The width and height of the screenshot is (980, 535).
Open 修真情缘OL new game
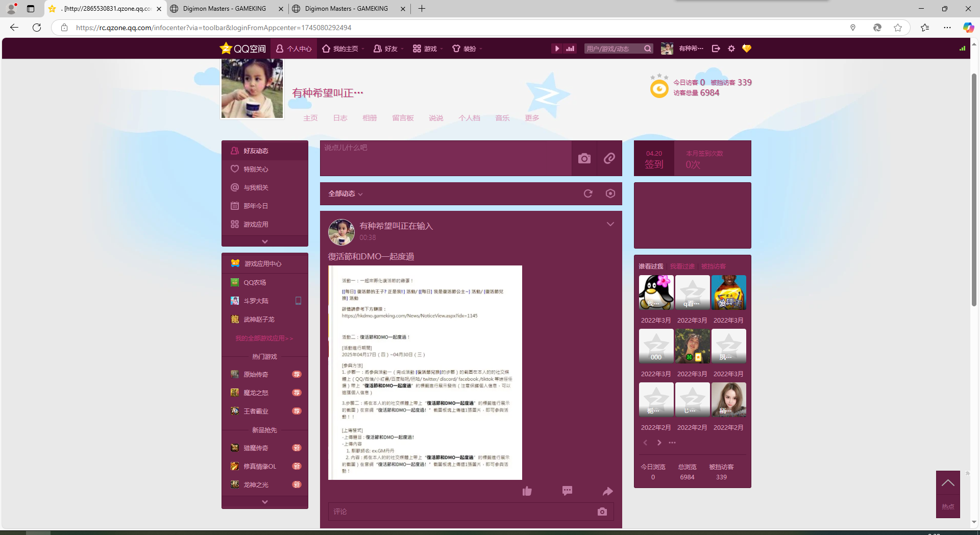tap(265, 466)
